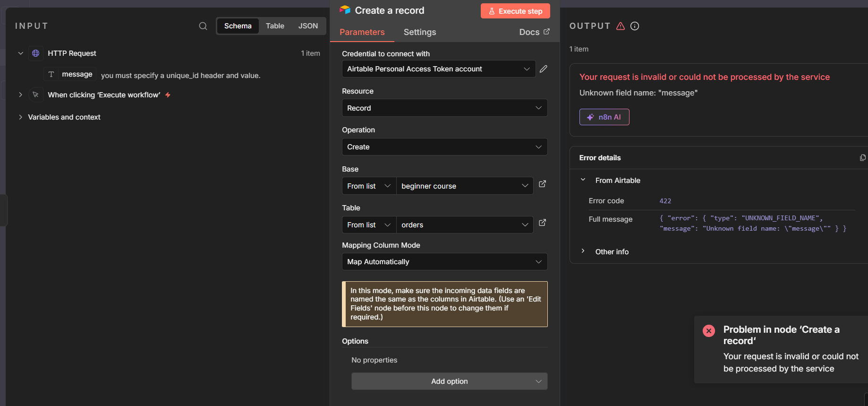Click the Output info circle icon
This screenshot has height=406, width=868.
635,26
